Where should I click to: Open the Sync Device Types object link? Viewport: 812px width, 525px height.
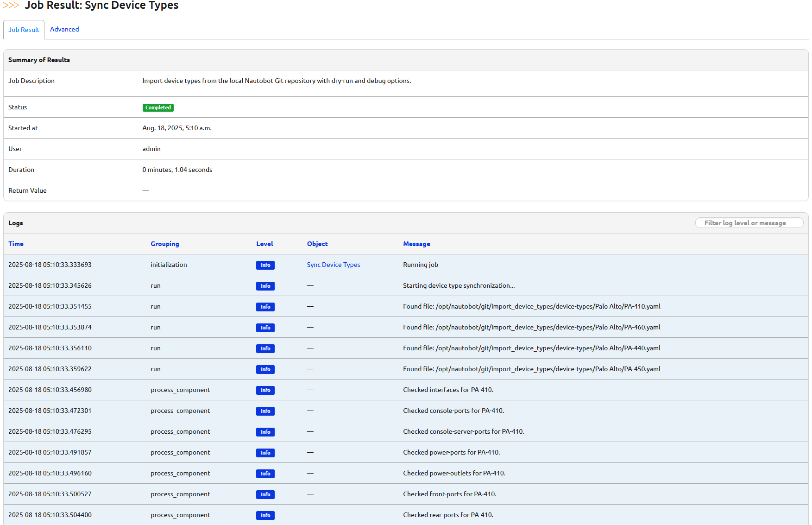(333, 265)
